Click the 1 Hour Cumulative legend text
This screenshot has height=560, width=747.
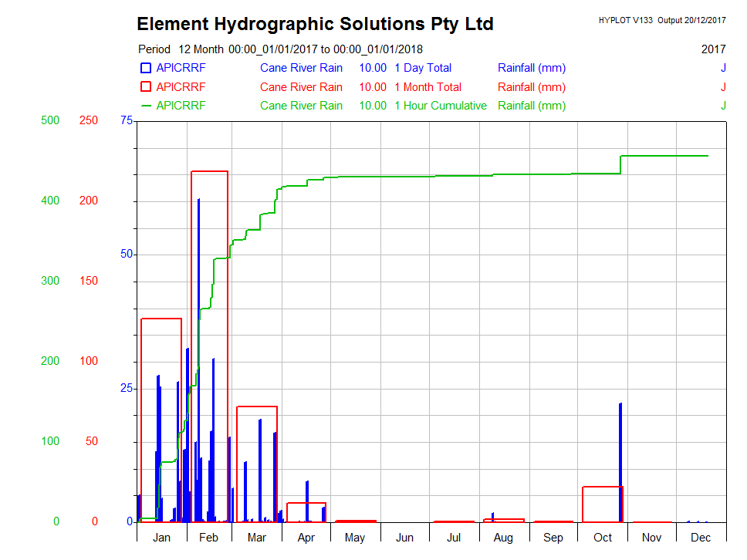coord(440,106)
